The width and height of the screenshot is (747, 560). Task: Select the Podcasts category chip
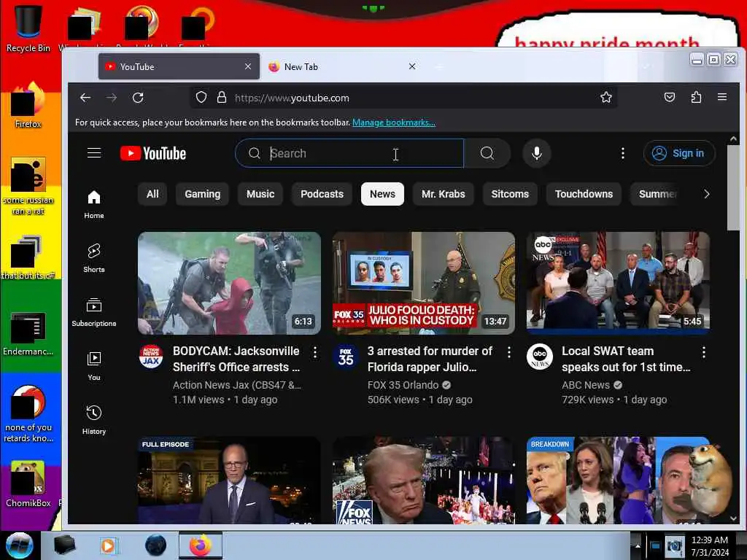tap(322, 194)
